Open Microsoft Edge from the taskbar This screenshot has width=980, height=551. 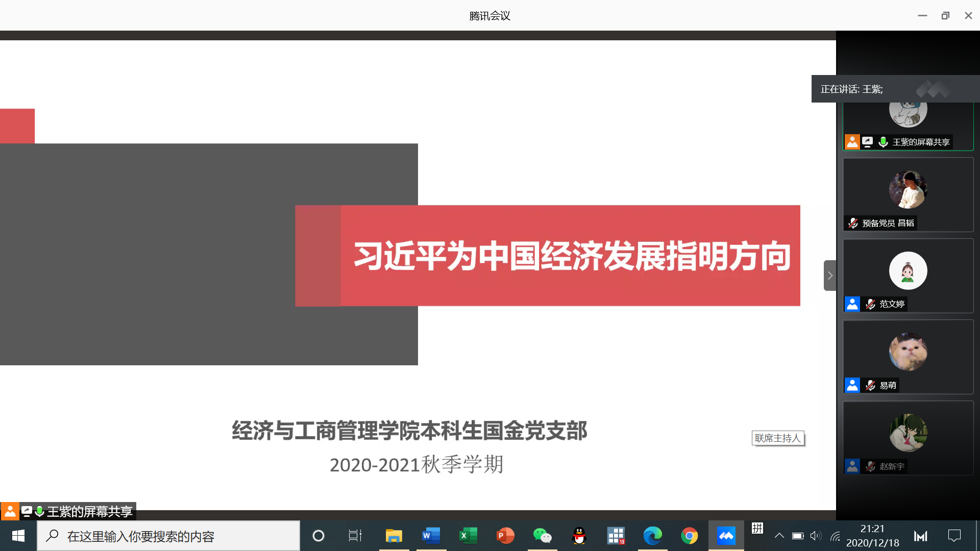pyautogui.click(x=653, y=536)
